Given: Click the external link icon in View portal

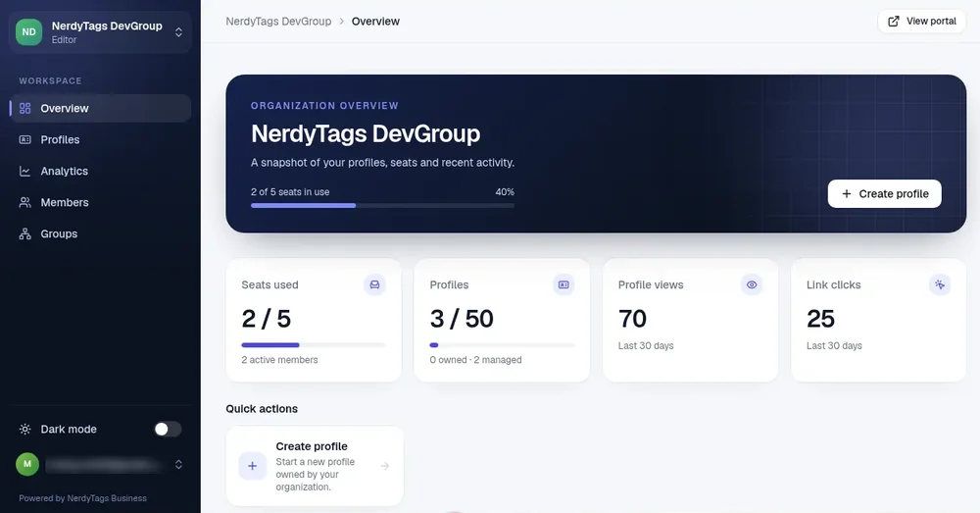Looking at the screenshot, I should pyautogui.click(x=894, y=22).
